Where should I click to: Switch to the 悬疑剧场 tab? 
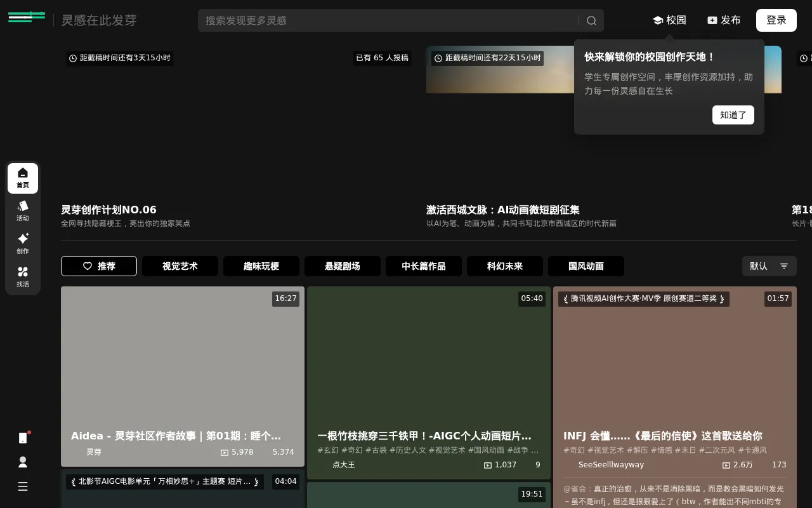click(343, 266)
